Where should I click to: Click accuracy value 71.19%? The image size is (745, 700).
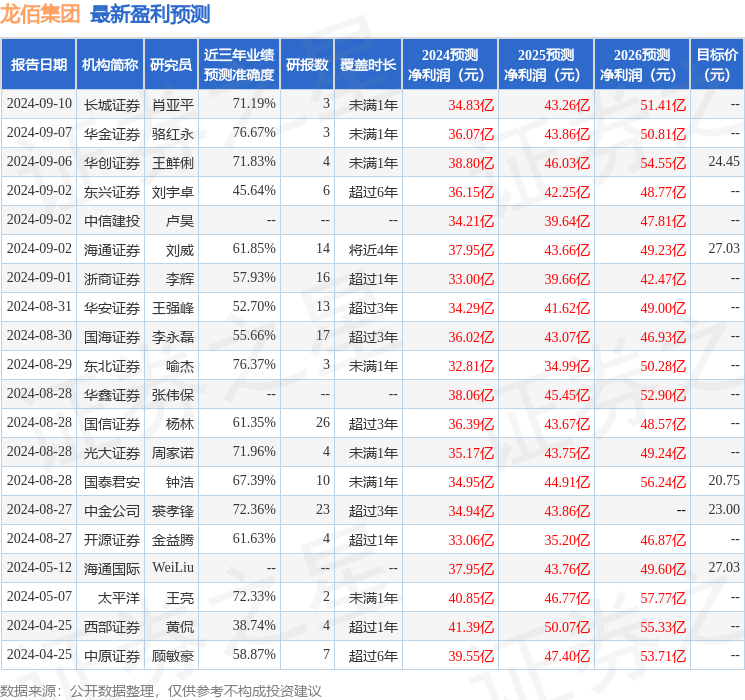(x=254, y=104)
